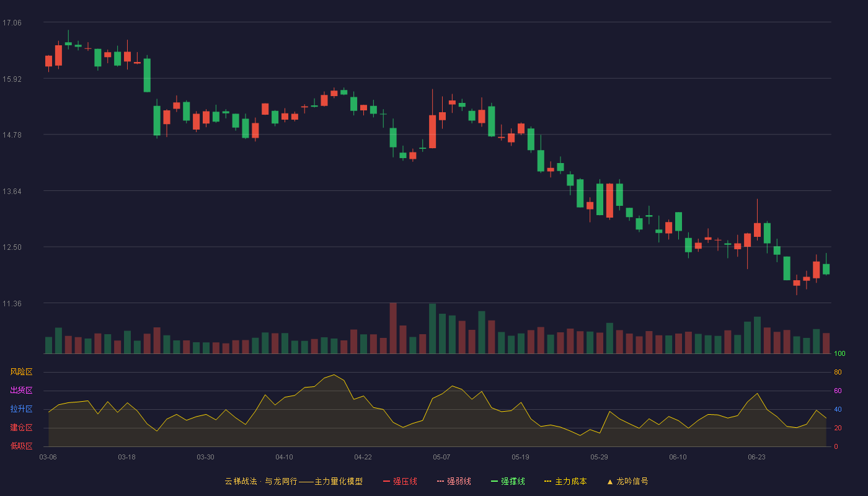The image size is (868, 496).
Task: Click the blue 40 indicator scale value
Action: 838,410
